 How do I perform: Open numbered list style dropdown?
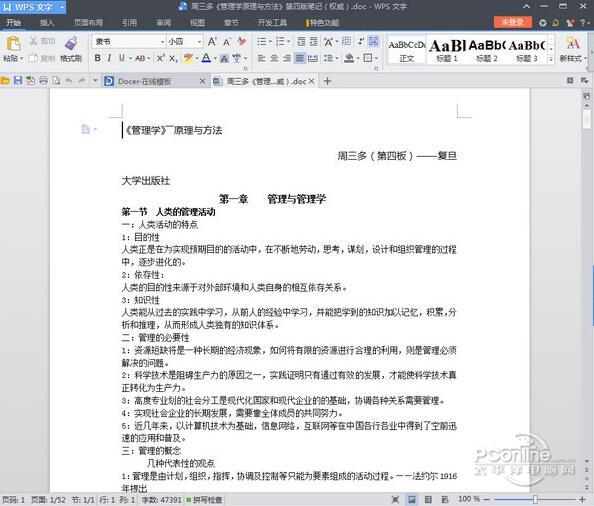tap(289, 41)
